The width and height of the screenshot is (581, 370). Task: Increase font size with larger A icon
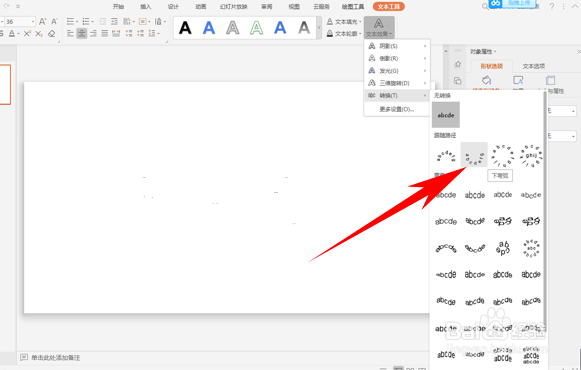pos(43,22)
